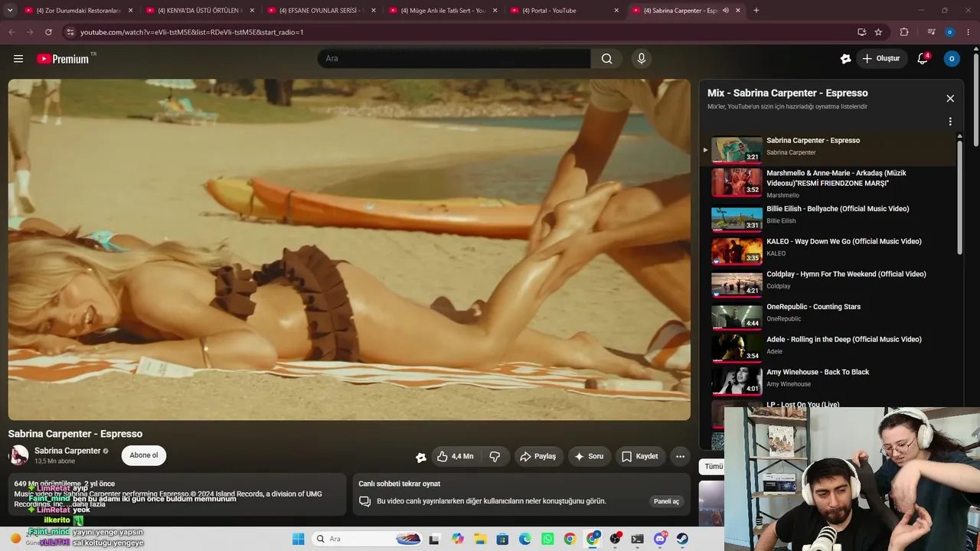
Task: Open the YouTube notifications bell
Action: coord(923,59)
